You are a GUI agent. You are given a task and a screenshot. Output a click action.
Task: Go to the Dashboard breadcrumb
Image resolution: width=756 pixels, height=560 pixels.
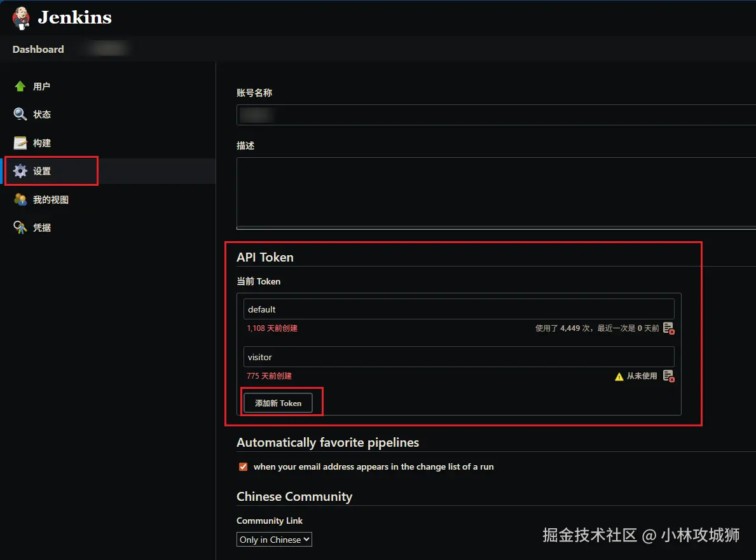(38, 49)
